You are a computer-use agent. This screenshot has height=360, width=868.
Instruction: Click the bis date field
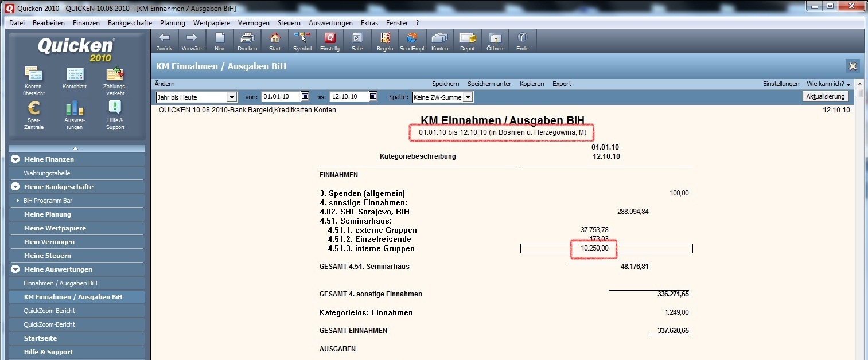coord(349,97)
